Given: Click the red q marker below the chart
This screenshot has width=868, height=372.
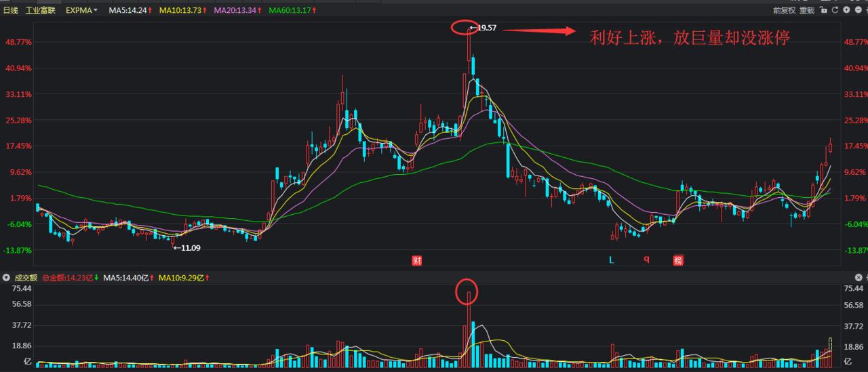Looking at the screenshot, I should click(646, 259).
